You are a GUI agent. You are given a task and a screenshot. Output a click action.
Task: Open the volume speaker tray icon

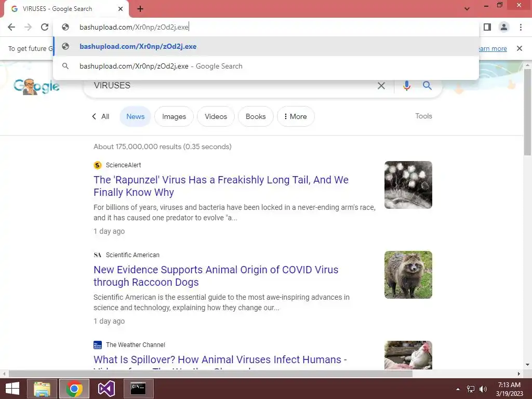click(483, 389)
